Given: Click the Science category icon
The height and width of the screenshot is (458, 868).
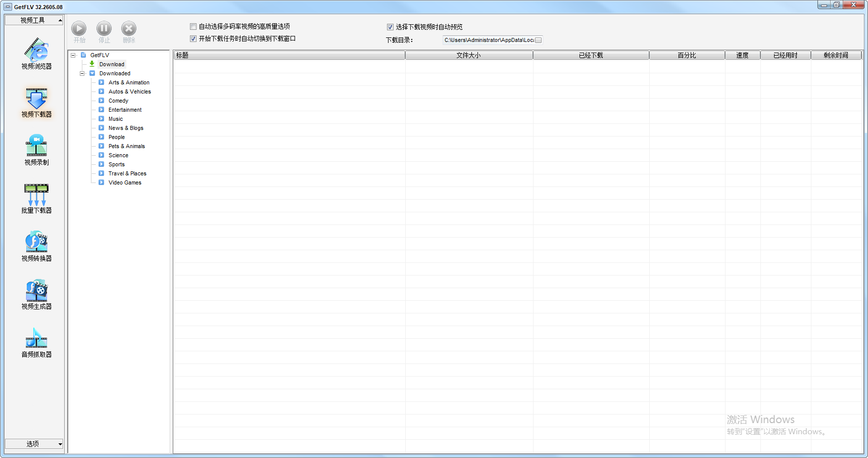Looking at the screenshot, I should point(102,155).
